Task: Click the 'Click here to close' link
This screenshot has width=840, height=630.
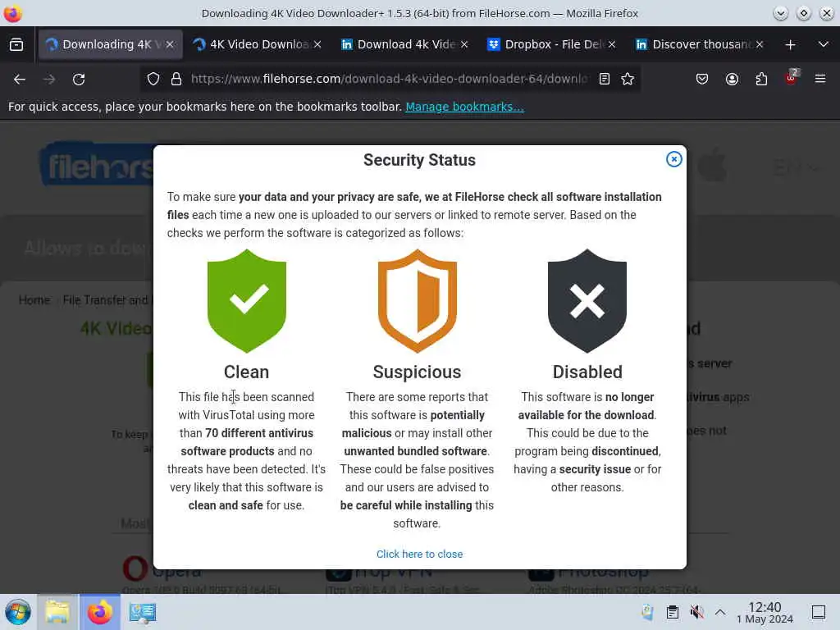Action: (x=419, y=554)
